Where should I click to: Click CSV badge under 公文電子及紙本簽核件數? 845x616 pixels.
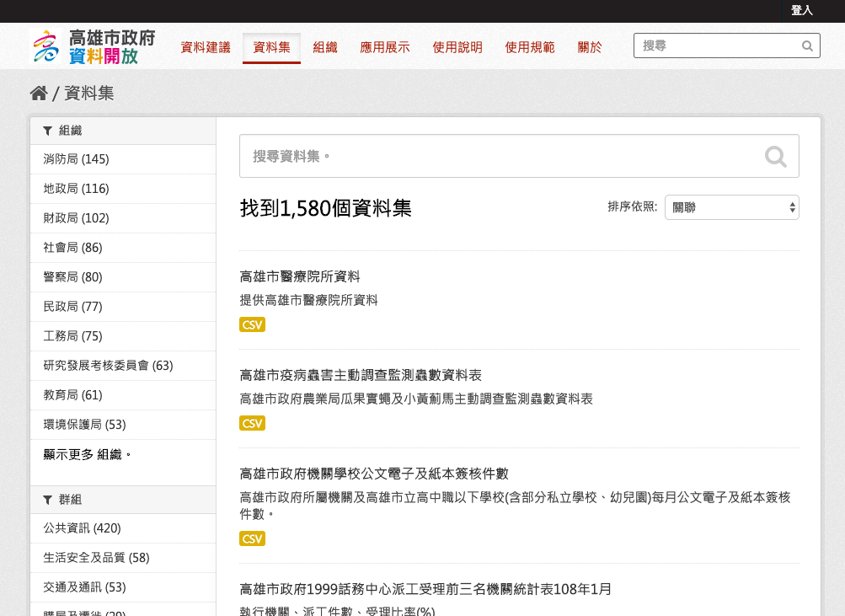(x=252, y=538)
